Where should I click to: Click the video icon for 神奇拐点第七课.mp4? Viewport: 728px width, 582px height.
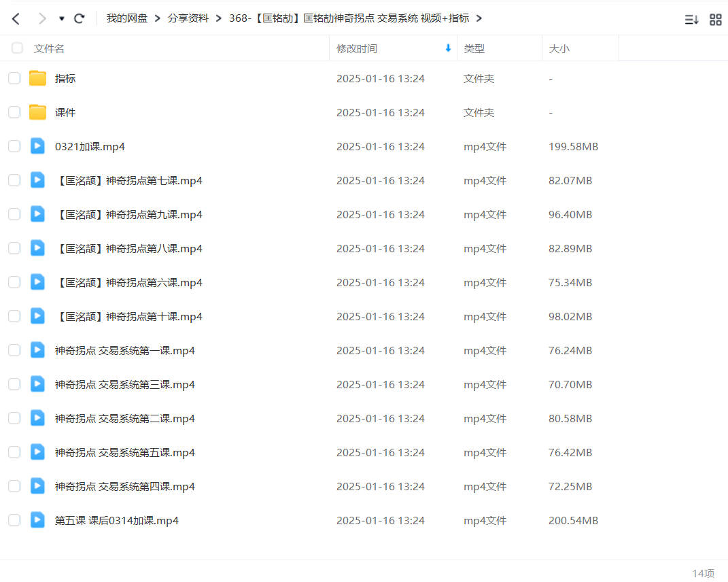pyautogui.click(x=37, y=179)
